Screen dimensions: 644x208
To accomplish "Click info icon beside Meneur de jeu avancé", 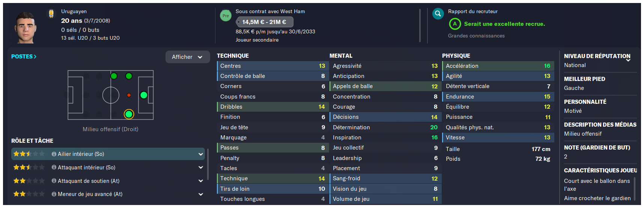I will coord(54,194).
